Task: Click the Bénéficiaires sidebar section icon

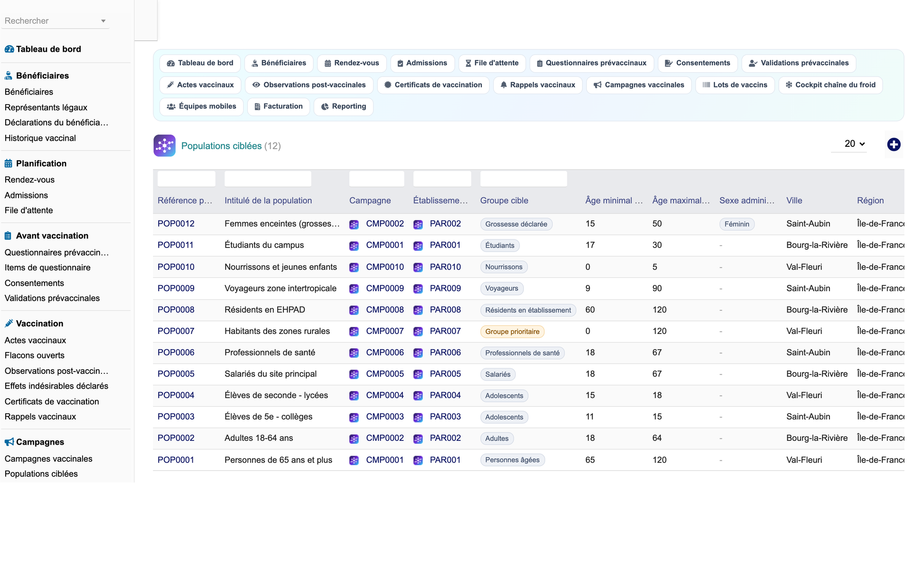Action: click(9, 76)
